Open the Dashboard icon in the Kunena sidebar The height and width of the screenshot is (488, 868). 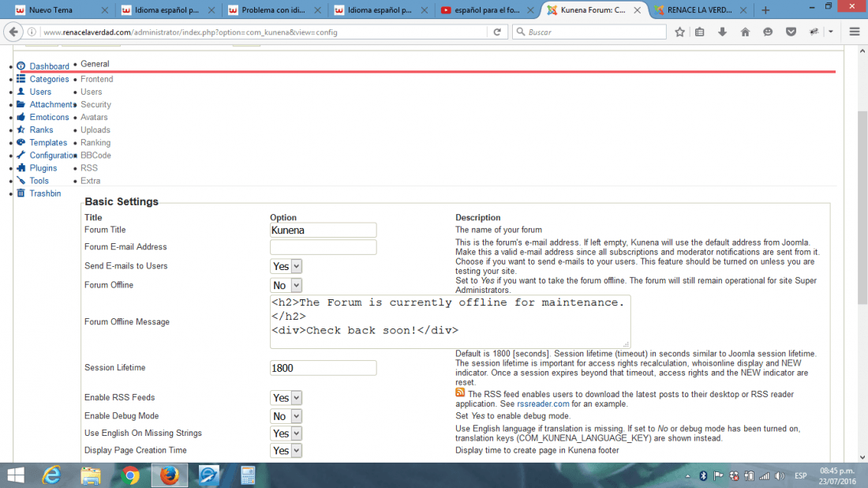click(21, 66)
